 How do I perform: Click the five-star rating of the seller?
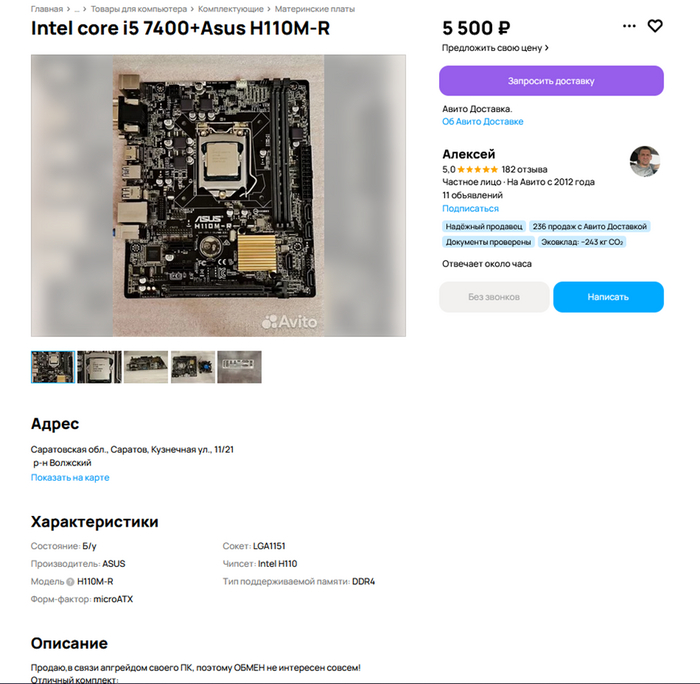[477, 170]
